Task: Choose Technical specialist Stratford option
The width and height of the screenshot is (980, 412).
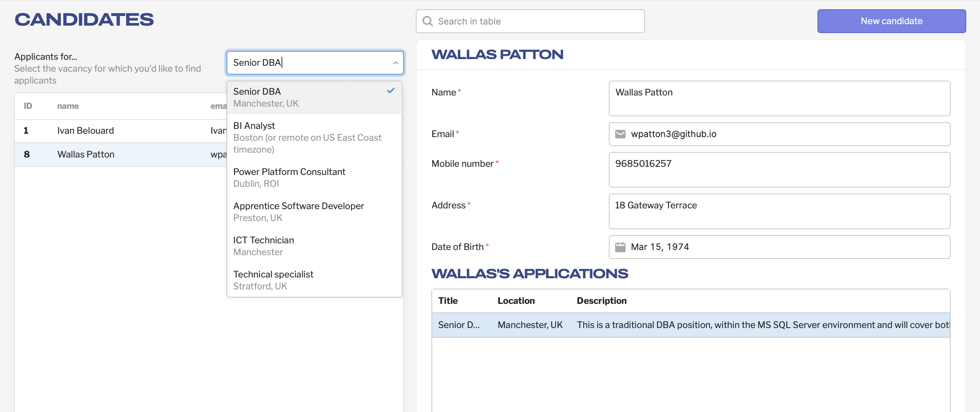Action: [x=273, y=280]
